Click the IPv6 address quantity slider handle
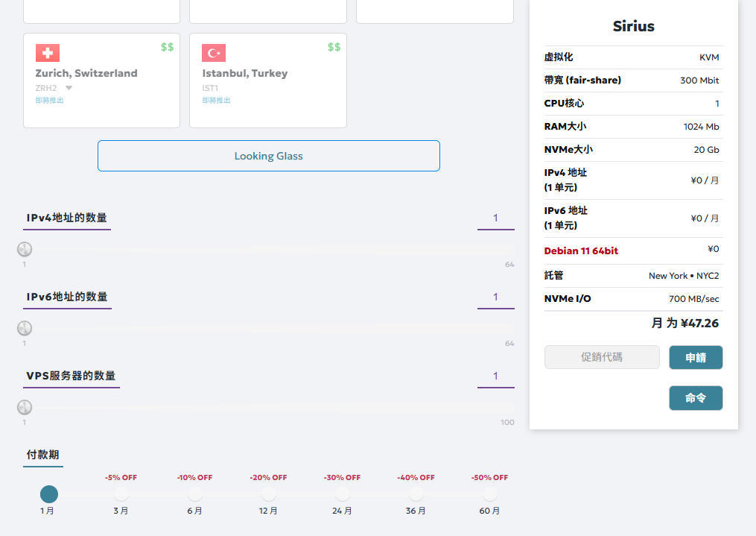Image resolution: width=756 pixels, height=536 pixels. pyautogui.click(x=25, y=328)
